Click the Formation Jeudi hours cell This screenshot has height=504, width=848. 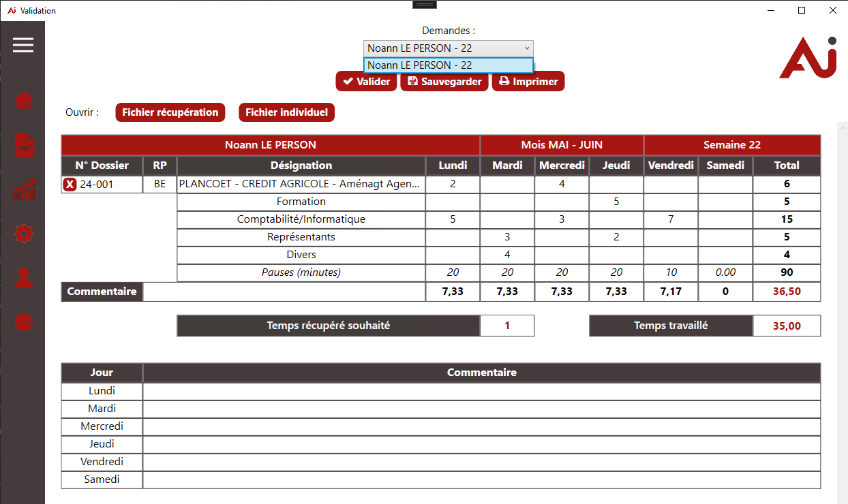616,202
